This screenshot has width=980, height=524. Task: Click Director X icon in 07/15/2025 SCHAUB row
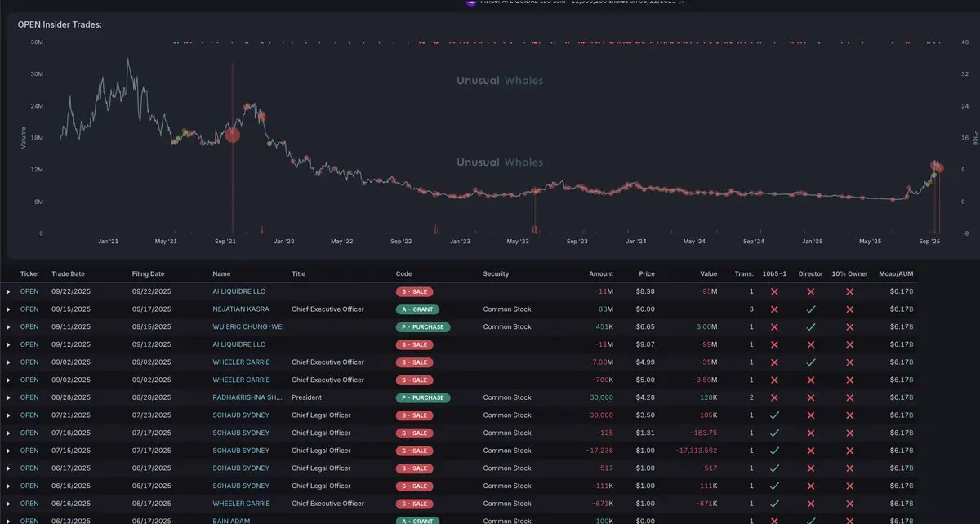coord(811,451)
